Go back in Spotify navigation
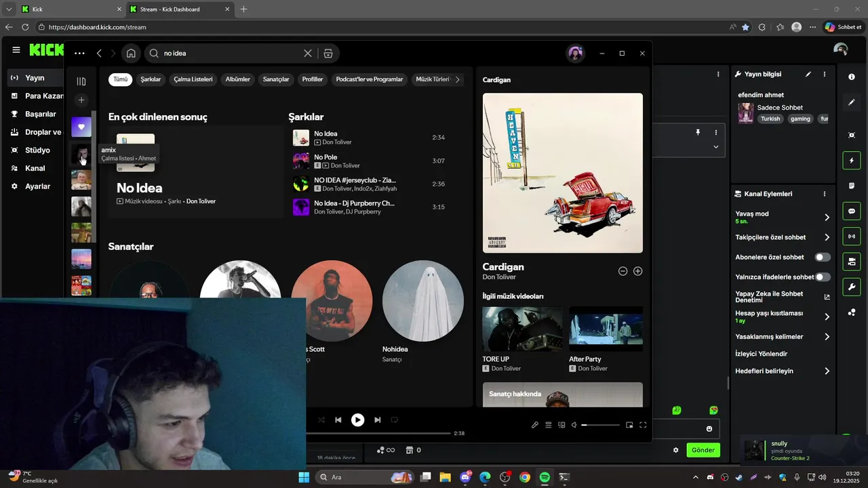Image resolution: width=868 pixels, height=488 pixels. 99,54
